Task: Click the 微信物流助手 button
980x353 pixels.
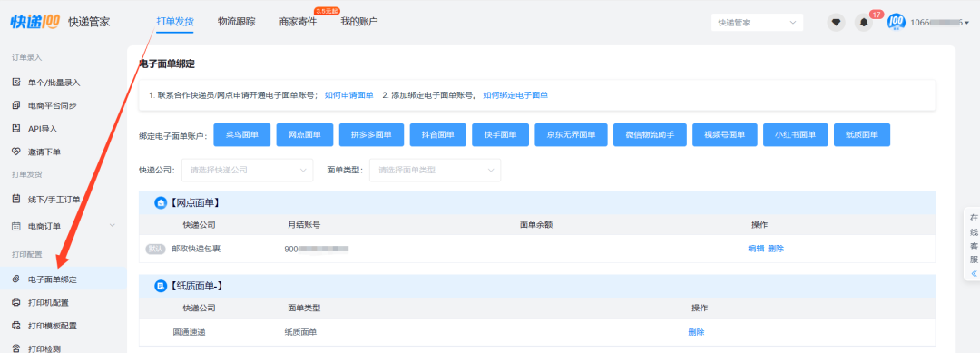Action: pos(650,135)
